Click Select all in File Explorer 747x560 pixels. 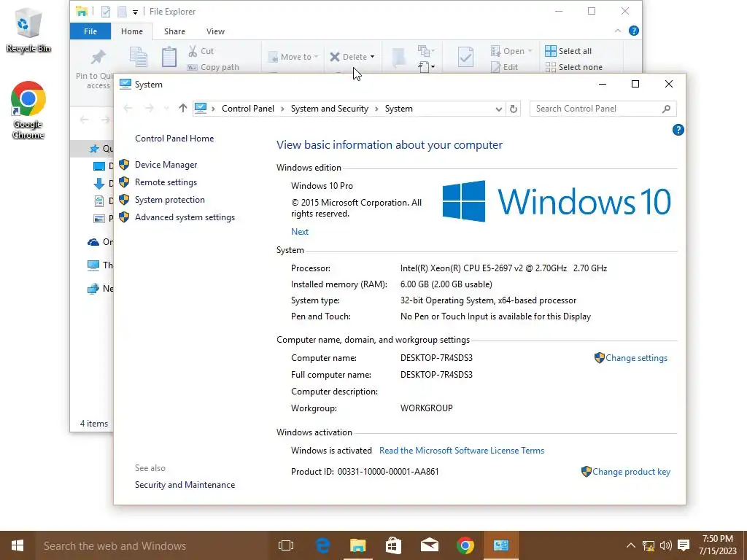[x=568, y=51]
